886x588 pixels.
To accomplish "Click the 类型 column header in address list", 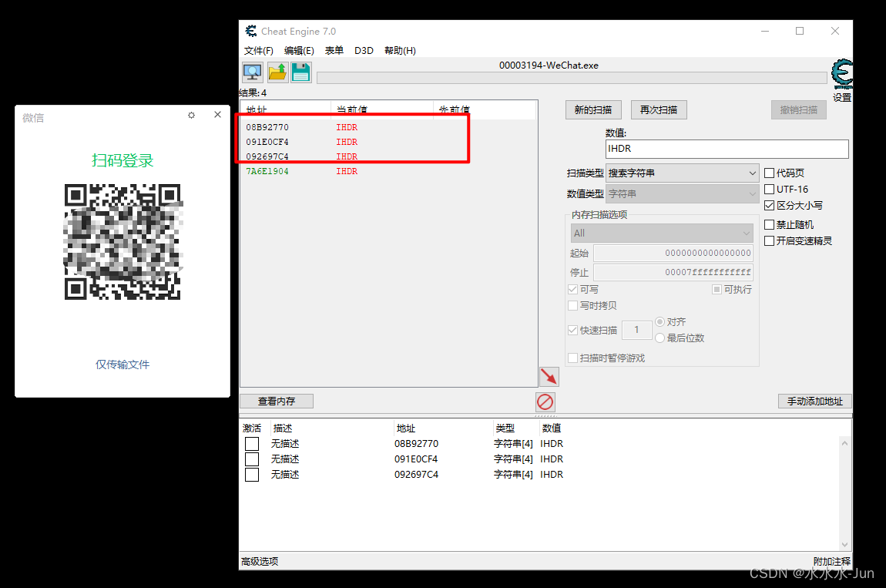I will pos(516,428).
